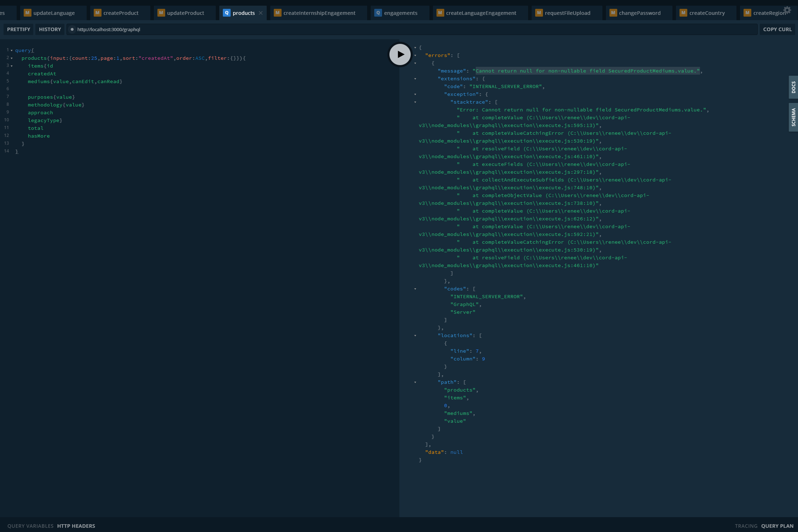This screenshot has height=532, width=798.
Task: Switch to the updateLanguage tab
Action: click(x=53, y=13)
